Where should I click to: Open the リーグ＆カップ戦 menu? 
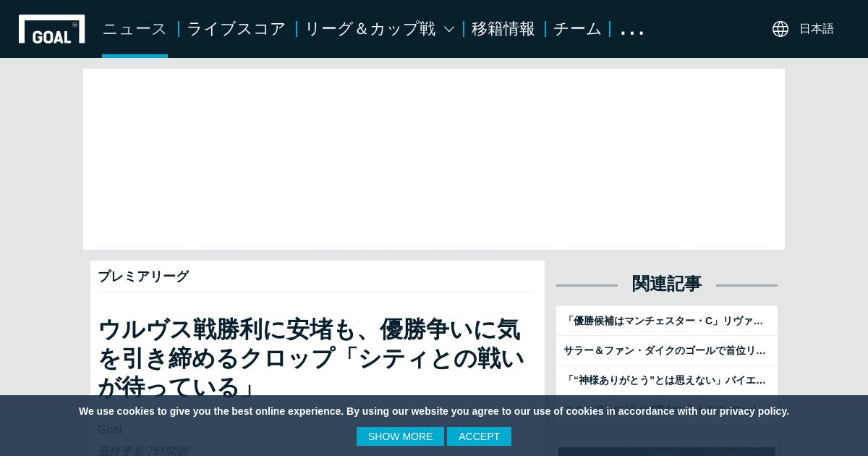370,29
